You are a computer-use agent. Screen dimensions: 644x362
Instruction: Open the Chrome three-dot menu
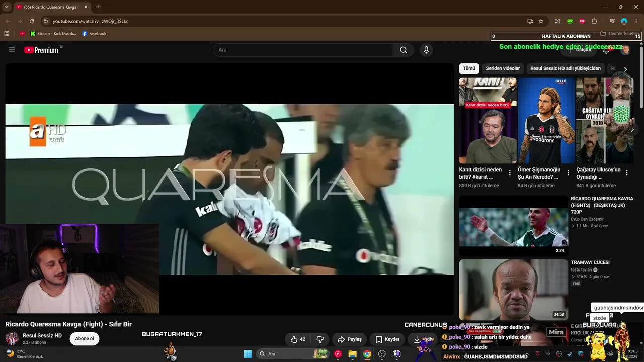click(636, 21)
